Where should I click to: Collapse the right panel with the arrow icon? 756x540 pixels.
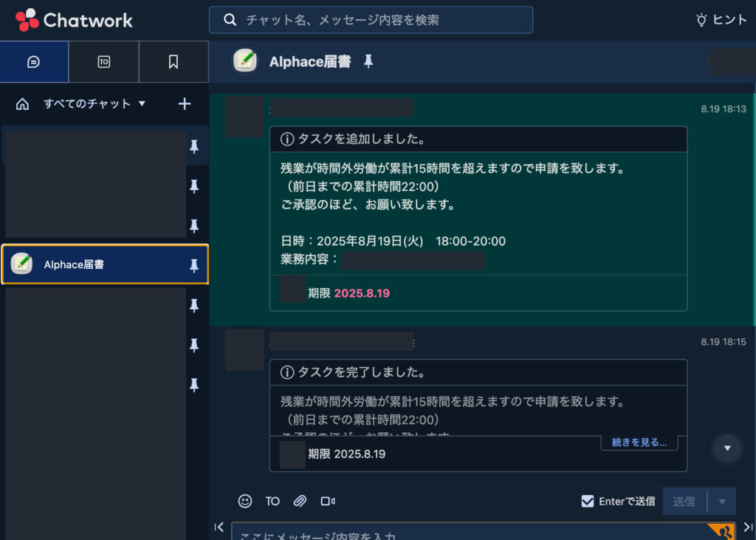749,527
